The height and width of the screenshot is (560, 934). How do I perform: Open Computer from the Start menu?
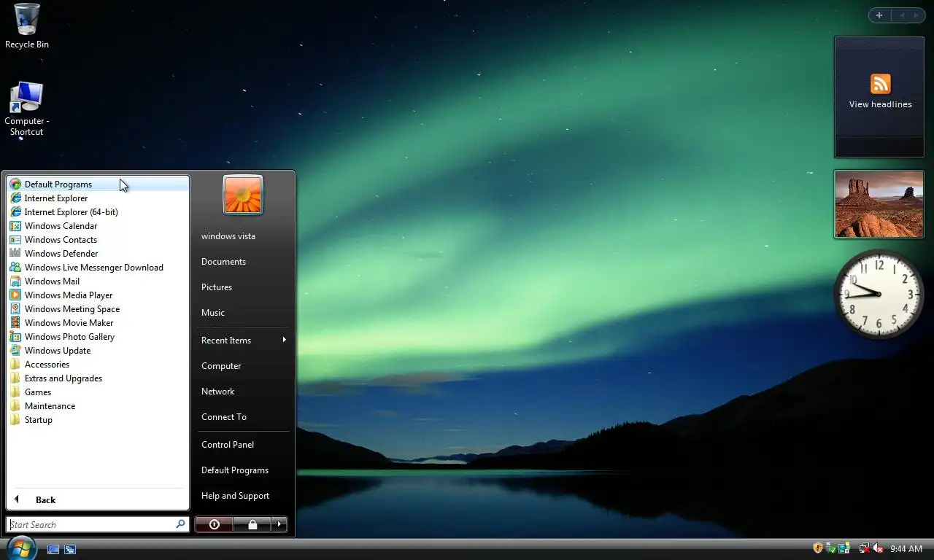(x=221, y=366)
